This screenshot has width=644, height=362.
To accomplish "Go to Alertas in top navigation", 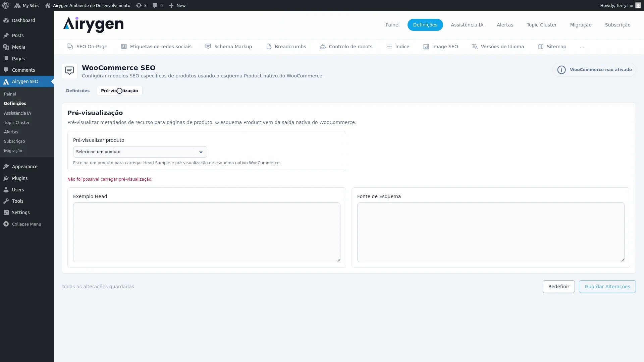I will coord(505,25).
